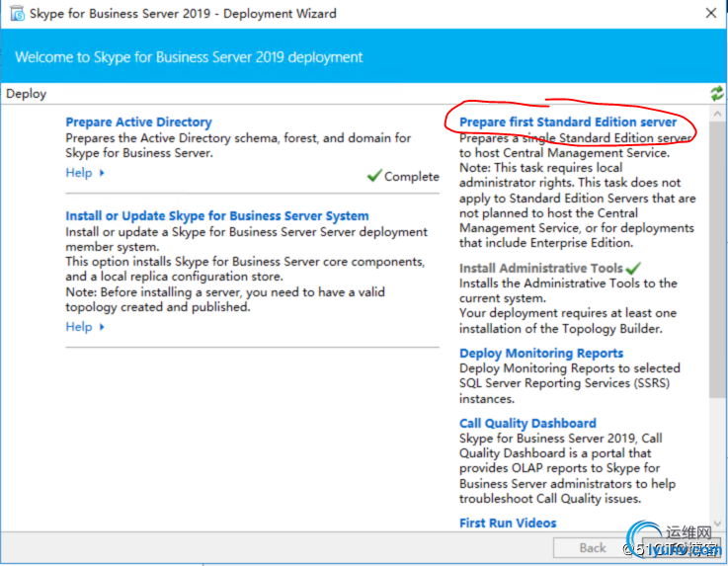Click Install Administrative Tools heading

click(541, 268)
